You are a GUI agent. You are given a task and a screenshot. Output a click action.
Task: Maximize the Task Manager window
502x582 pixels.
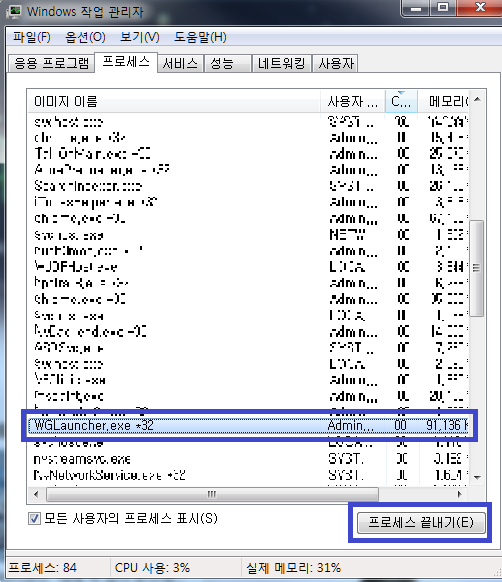pos(443,8)
